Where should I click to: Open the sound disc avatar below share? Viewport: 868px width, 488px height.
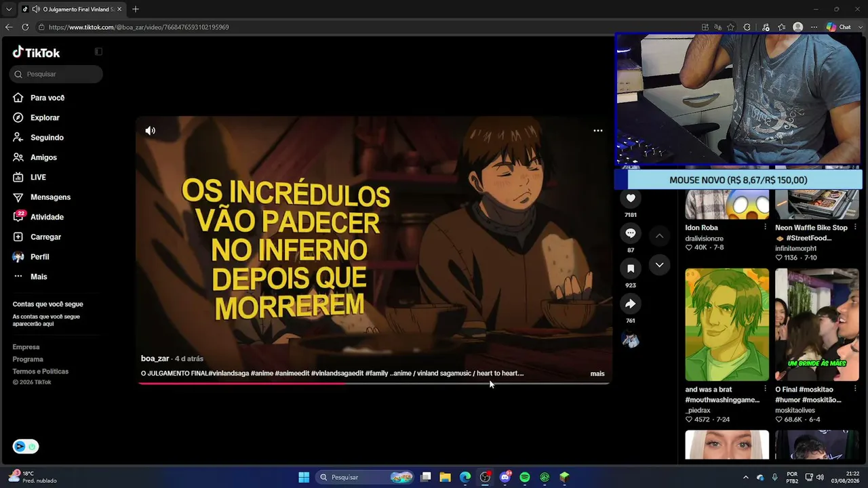point(631,340)
